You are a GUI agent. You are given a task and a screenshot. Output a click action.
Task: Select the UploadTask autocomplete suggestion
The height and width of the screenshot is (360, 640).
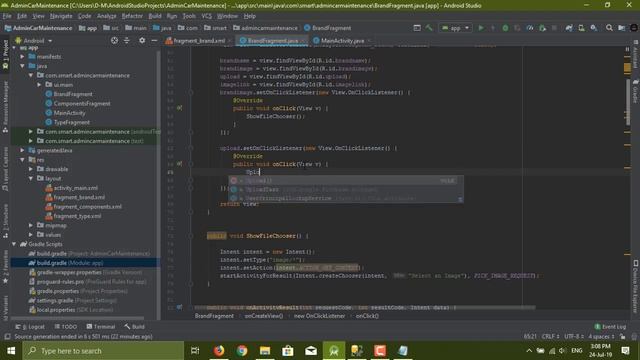[x=346, y=189]
